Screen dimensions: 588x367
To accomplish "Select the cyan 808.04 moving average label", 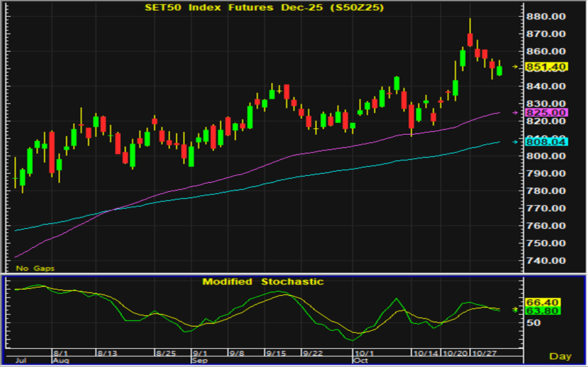I will (547, 142).
